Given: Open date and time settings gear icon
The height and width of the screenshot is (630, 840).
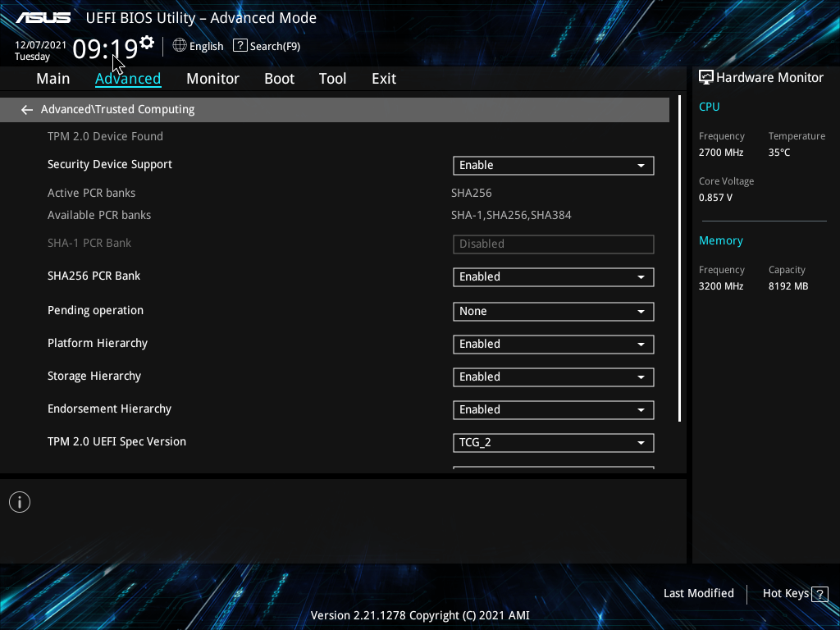Looking at the screenshot, I should pyautogui.click(x=147, y=43).
